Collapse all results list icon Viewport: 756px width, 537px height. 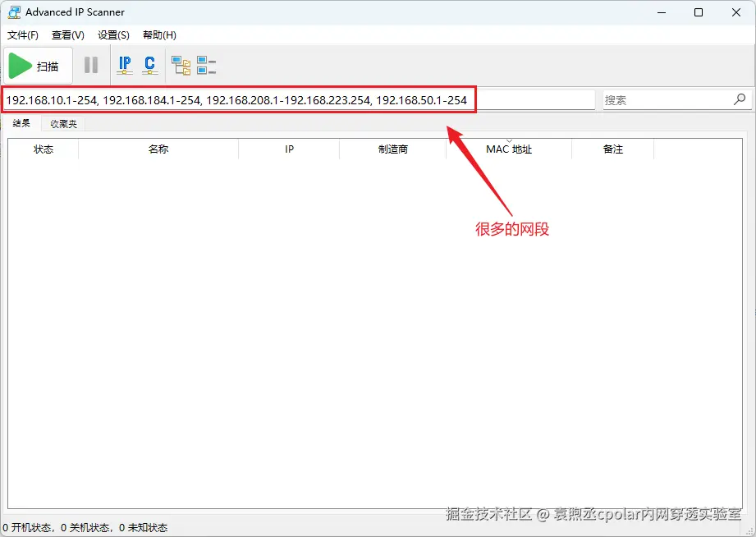(206, 65)
